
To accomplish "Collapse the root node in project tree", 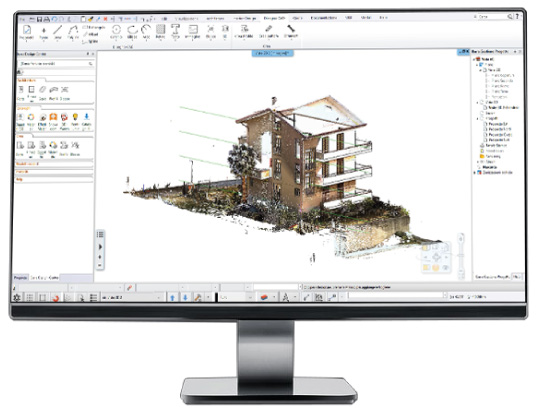I will [474, 59].
